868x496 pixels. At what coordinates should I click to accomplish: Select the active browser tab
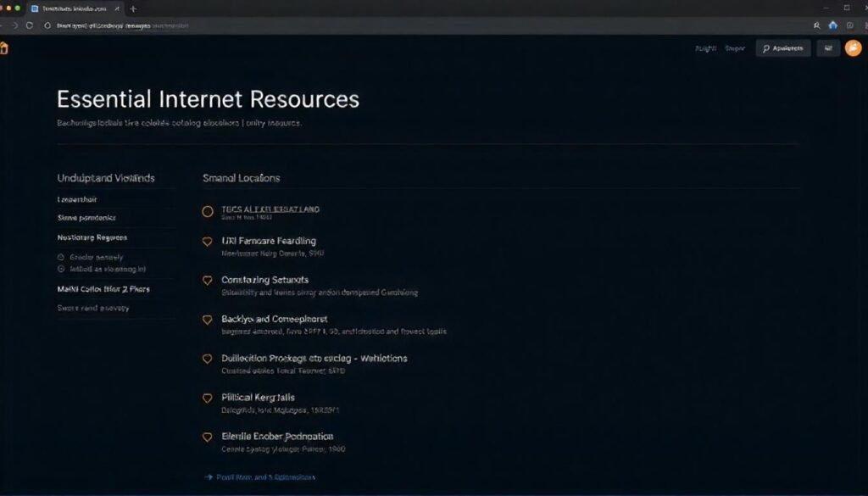pos(75,8)
